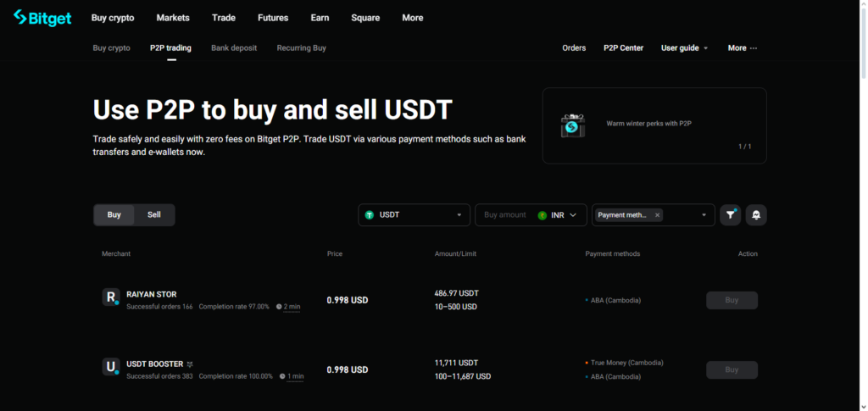This screenshot has height=411, width=868.
Task: Open the Futures menu
Action: (x=273, y=18)
